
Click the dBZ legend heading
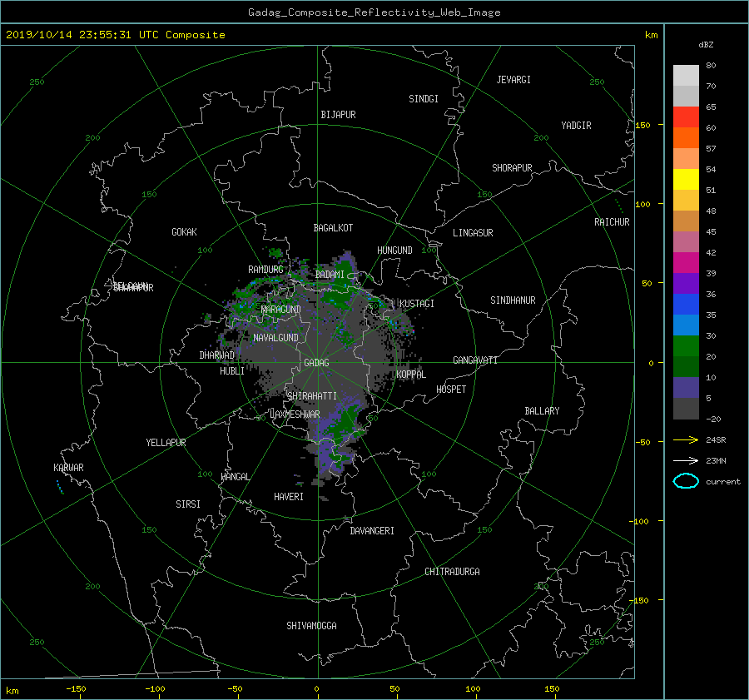click(706, 44)
